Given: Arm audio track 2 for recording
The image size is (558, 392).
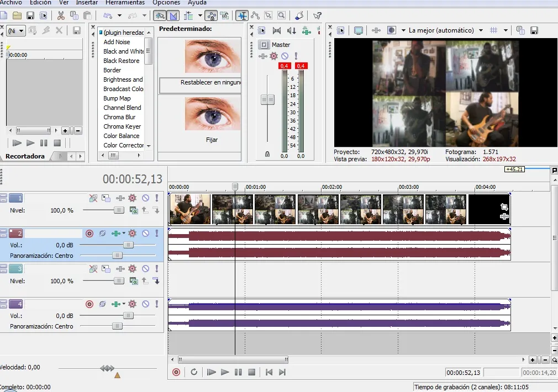Looking at the screenshot, I should click(90, 234).
